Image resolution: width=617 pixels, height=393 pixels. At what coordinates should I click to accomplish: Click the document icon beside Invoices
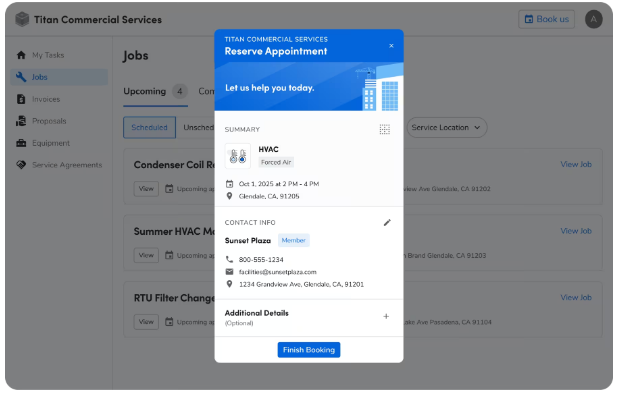[21, 99]
